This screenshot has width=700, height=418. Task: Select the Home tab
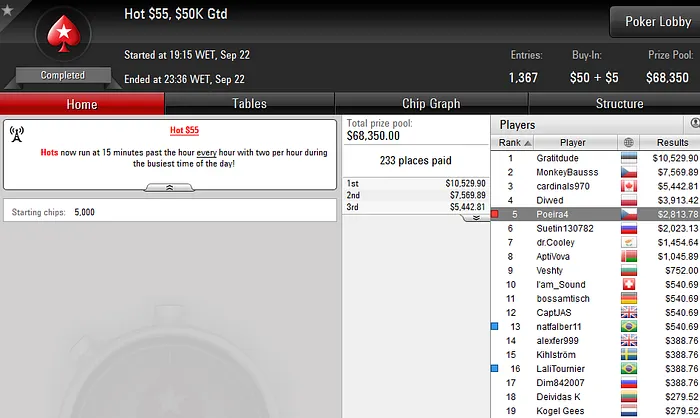(82, 104)
